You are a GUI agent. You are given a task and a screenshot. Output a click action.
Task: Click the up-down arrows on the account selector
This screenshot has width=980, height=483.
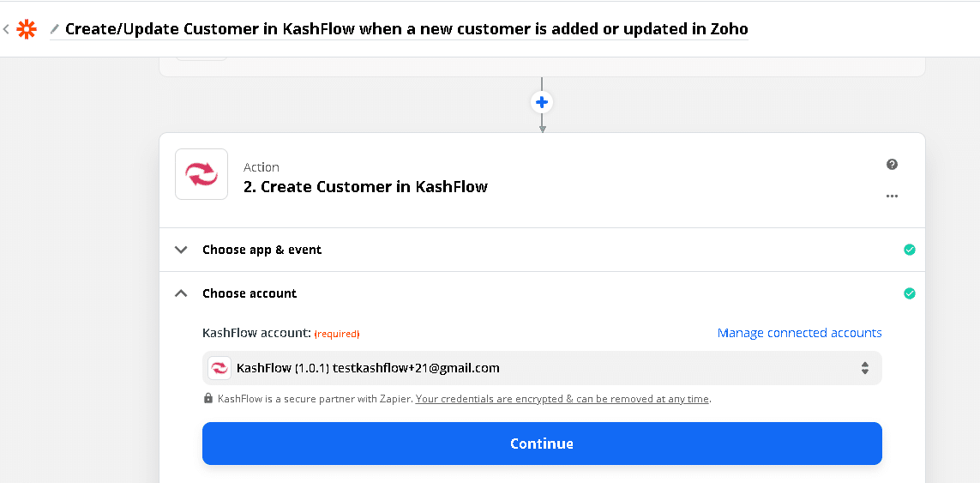click(865, 368)
